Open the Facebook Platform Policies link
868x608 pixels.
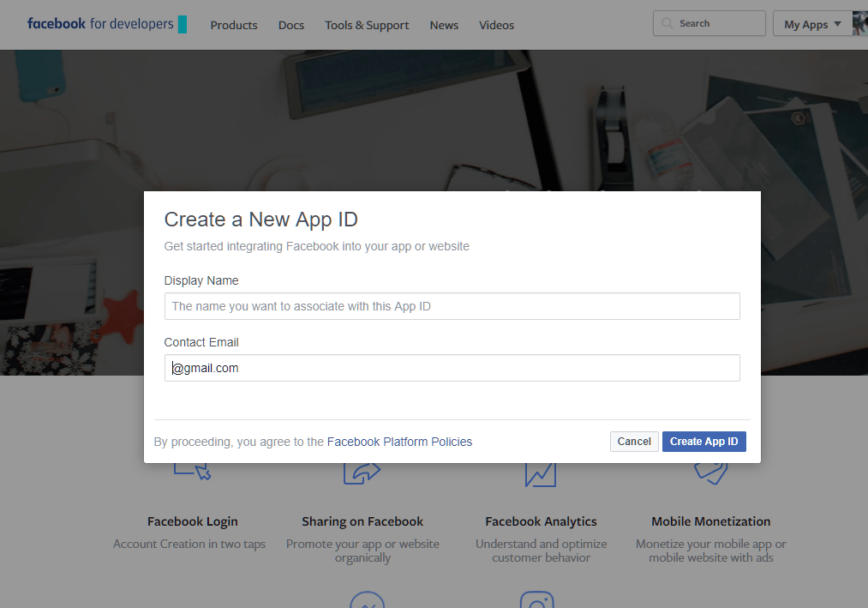pyautogui.click(x=399, y=442)
